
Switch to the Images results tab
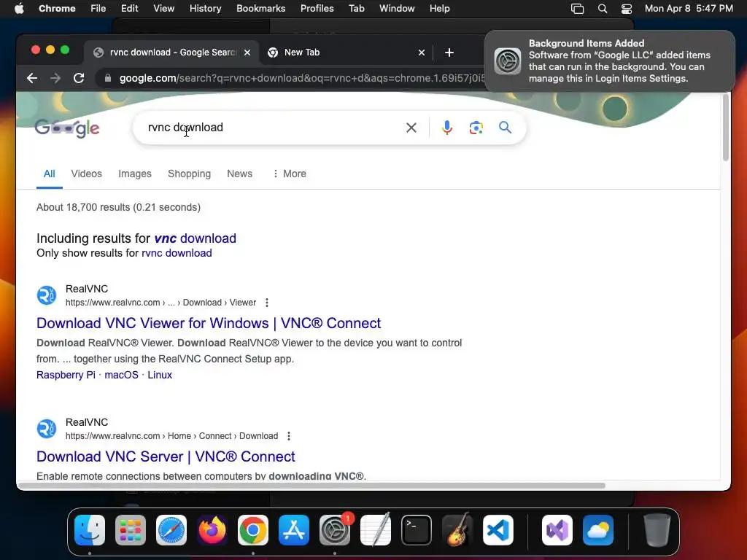point(135,174)
